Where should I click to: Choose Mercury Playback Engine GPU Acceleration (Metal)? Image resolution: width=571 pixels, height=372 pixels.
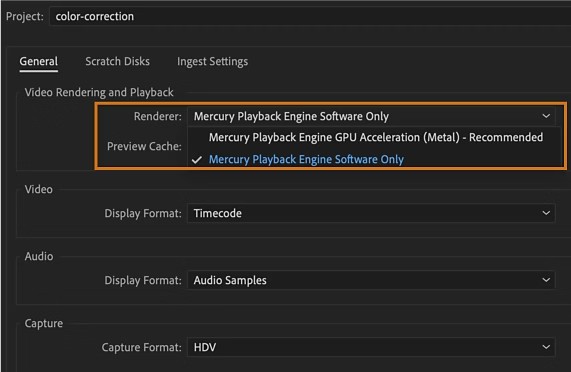(376, 137)
